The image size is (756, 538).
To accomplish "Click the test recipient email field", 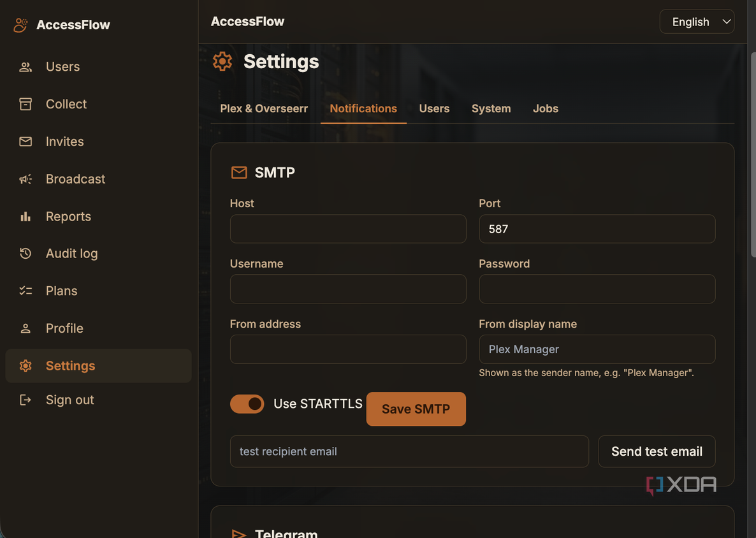I will [x=409, y=452].
